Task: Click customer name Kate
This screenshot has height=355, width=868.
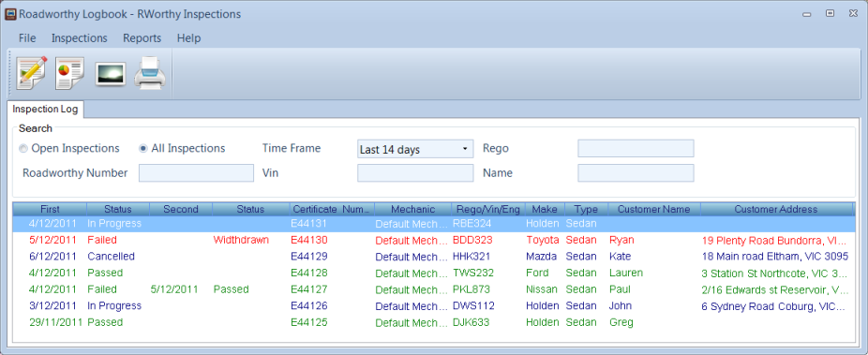Action: click(x=620, y=257)
